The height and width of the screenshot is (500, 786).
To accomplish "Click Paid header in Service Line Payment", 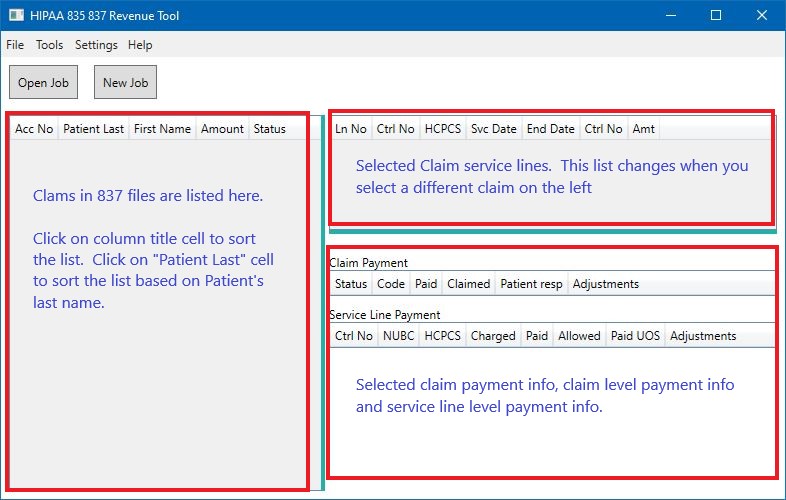I will [x=536, y=336].
